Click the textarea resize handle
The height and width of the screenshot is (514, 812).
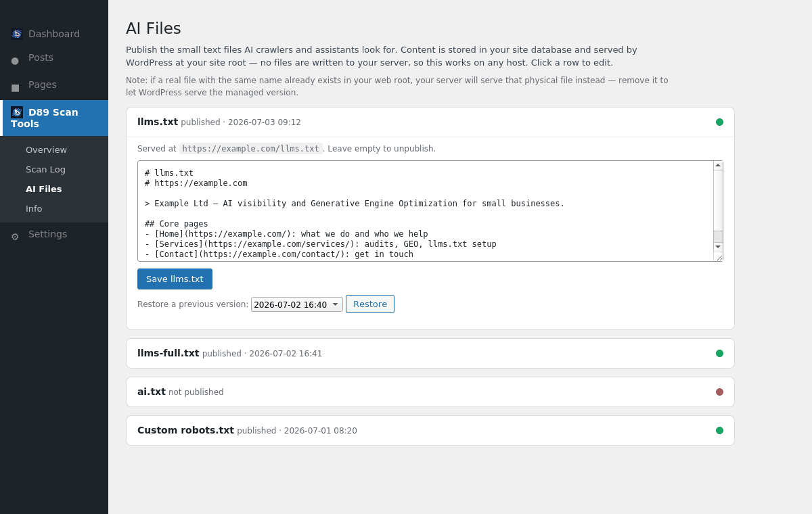click(x=719, y=257)
